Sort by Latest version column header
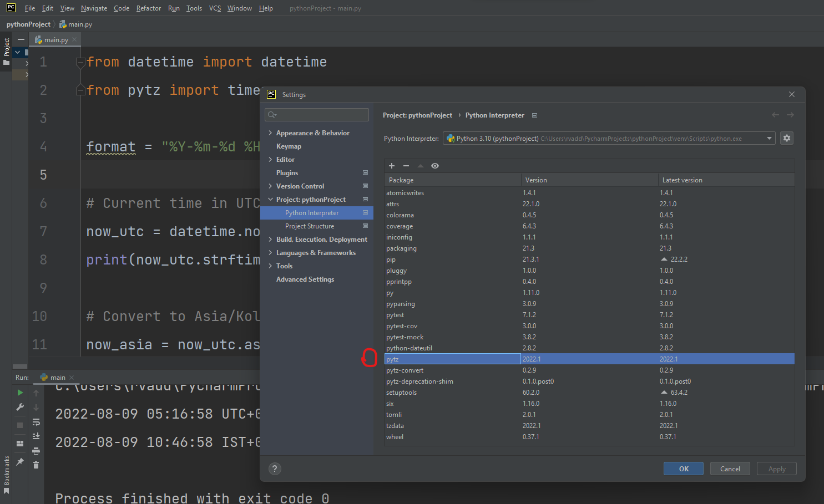 click(726, 180)
